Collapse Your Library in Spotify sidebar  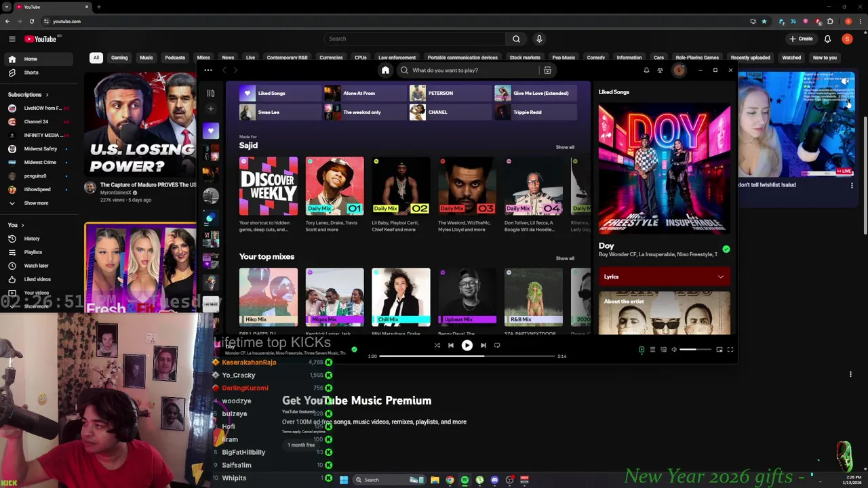tap(211, 94)
